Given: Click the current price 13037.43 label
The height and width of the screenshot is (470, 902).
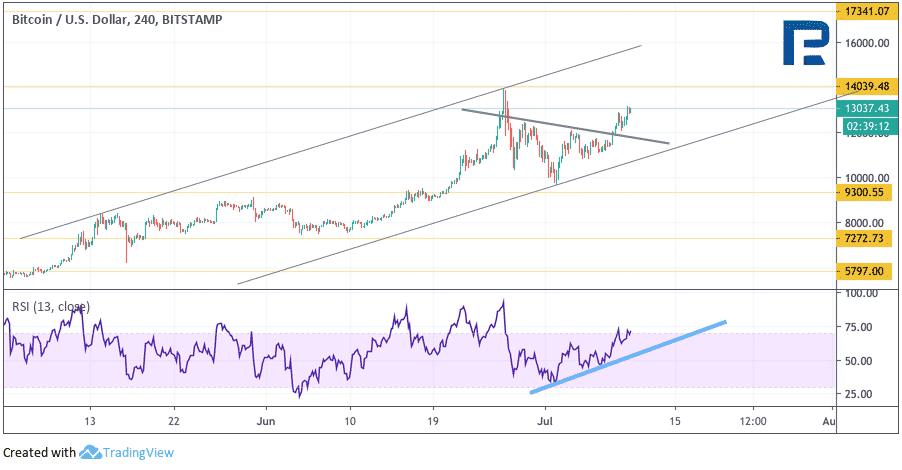Looking at the screenshot, I should click(867, 108).
